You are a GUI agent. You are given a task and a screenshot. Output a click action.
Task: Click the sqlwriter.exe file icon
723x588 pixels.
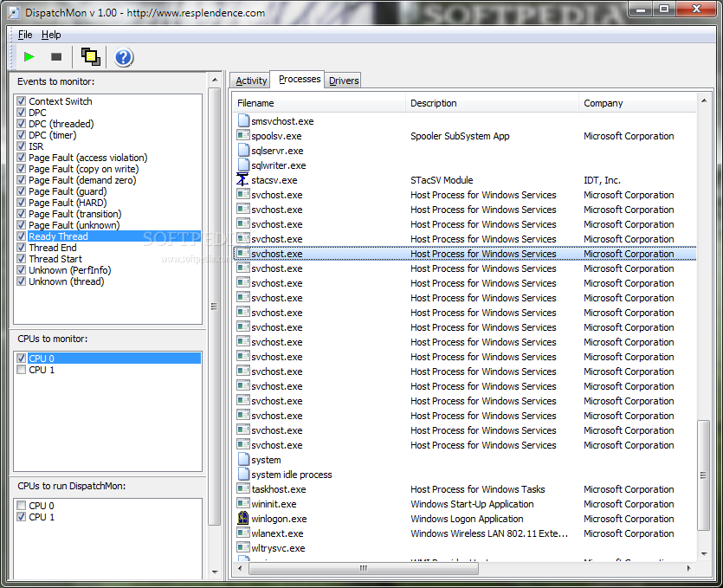(x=243, y=165)
